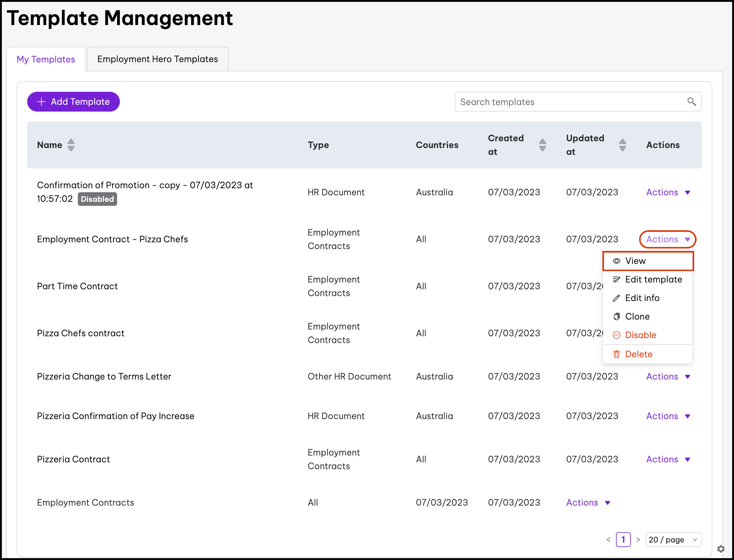The image size is (734, 560).
Task: Switch to Employment Hero Templates tab
Action: 157,59
